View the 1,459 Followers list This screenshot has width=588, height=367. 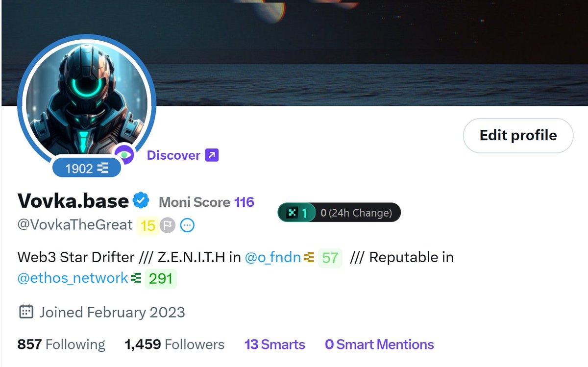[x=174, y=344]
